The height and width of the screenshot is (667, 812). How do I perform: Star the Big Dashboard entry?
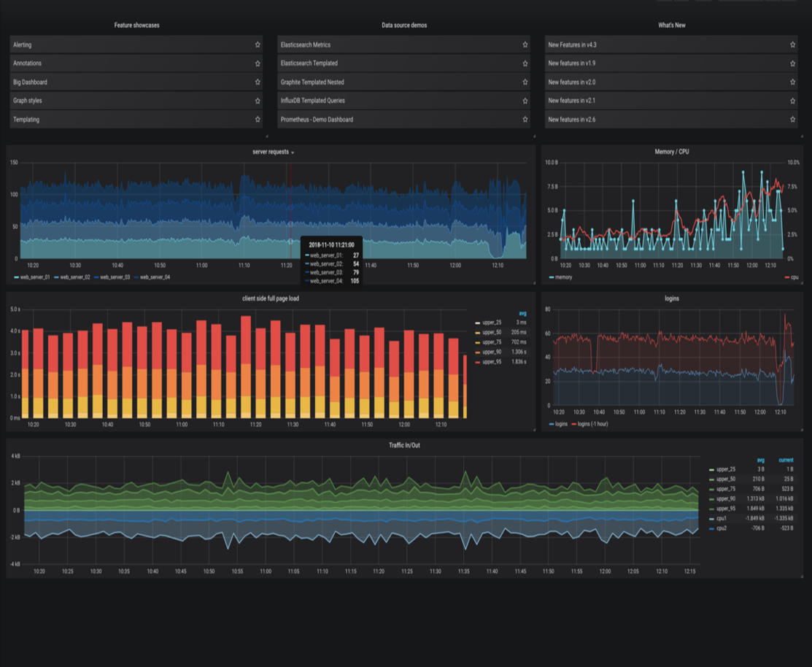[x=258, y=82]
